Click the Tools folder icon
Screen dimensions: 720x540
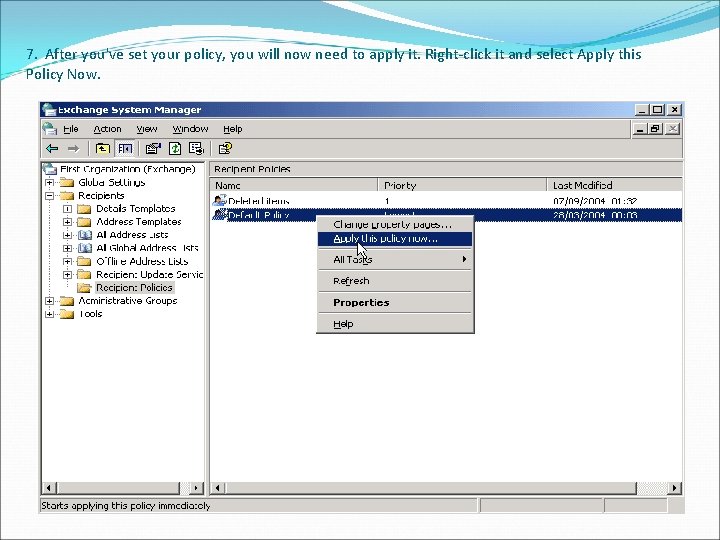pyautogui.click(x=67, y=314)
